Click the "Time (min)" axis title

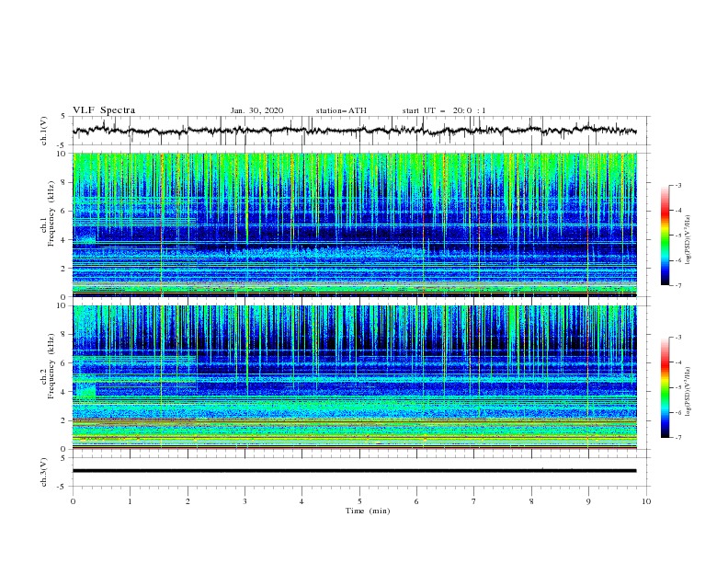point(368,511)
